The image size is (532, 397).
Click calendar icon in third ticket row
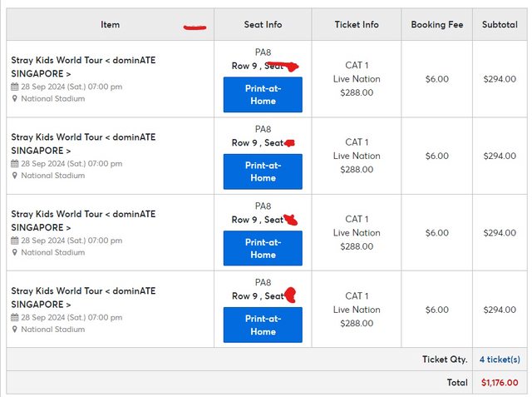pos(15,241)
